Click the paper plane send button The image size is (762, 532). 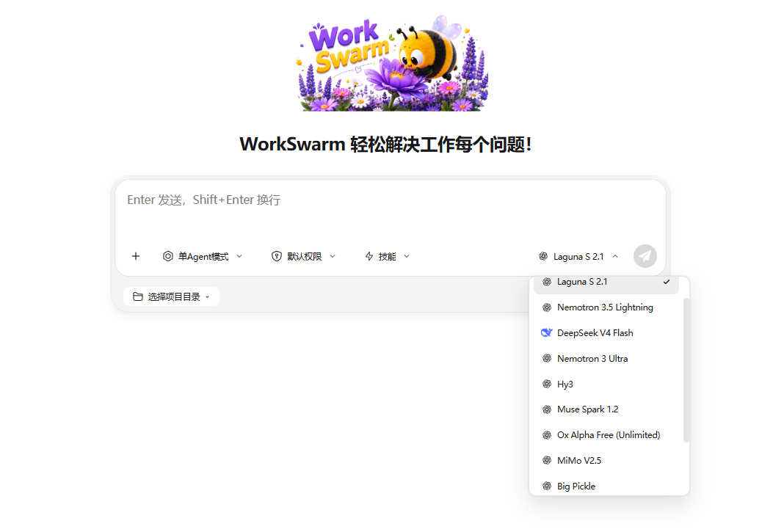645,256
